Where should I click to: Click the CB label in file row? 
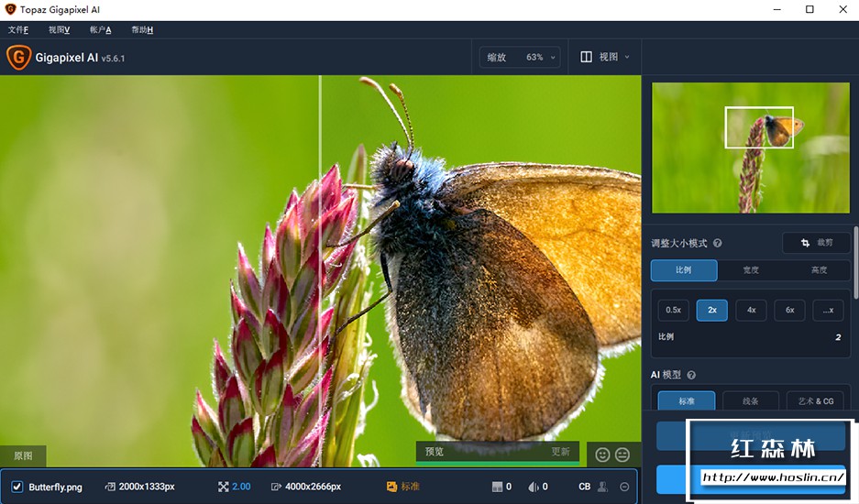[x=585, y=487]
